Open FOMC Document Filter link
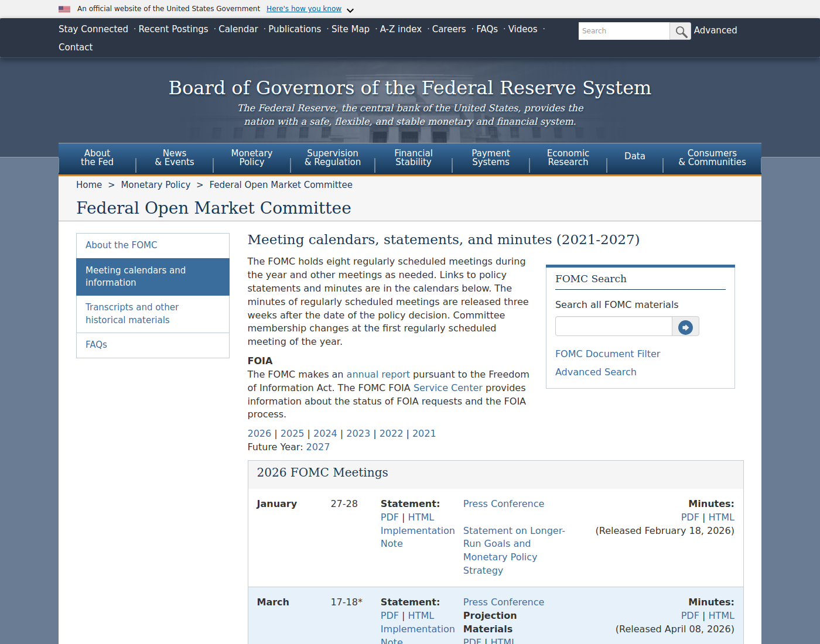820x644 pixels. [607, 354]
